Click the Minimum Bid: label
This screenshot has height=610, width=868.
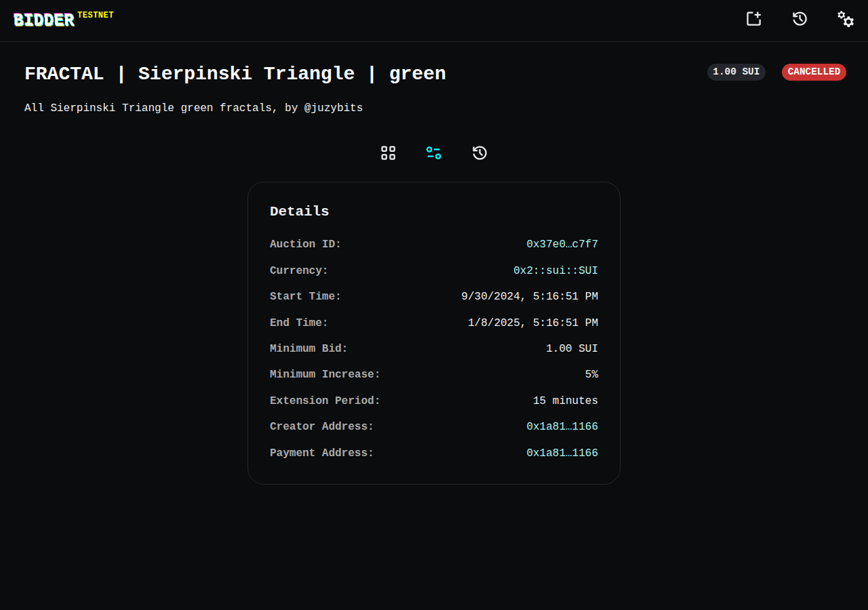(309, 348)
